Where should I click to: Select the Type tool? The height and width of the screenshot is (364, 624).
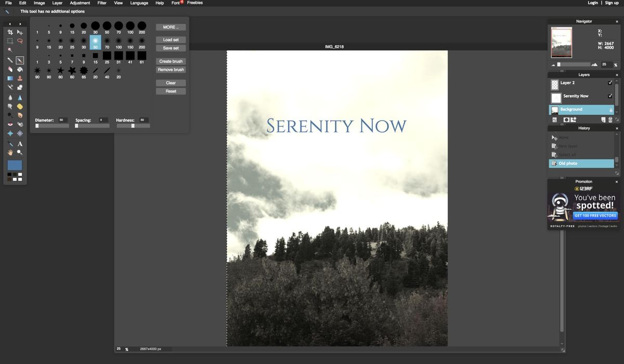[x=20, y=143]
